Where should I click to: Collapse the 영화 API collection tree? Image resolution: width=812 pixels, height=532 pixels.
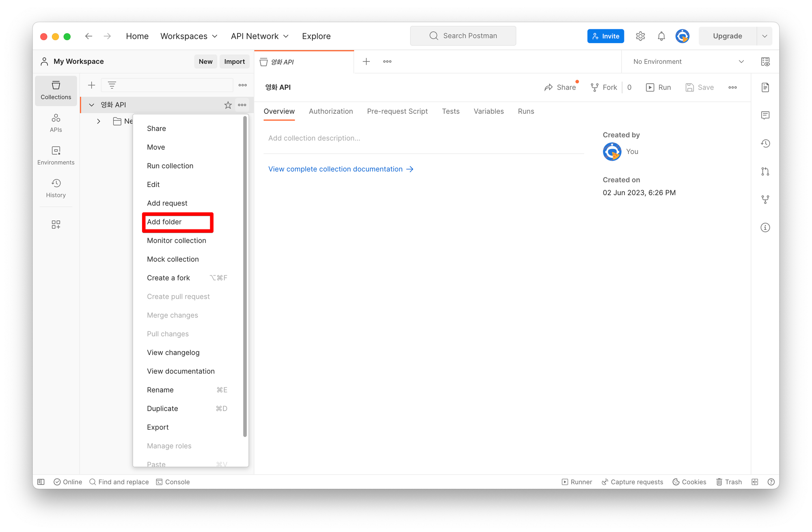pos(92,105)
